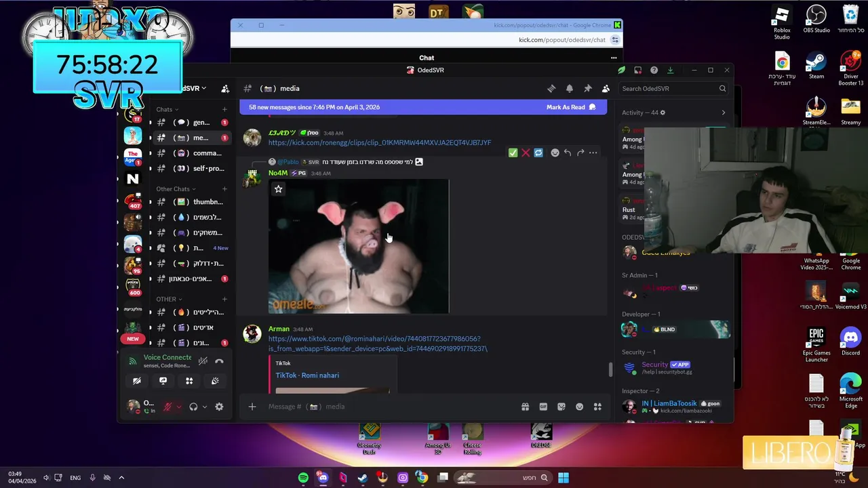The height and width of the screenshot is (488, 868).
Task: Expand the Activity section arrow
Action: pos(723,113)
